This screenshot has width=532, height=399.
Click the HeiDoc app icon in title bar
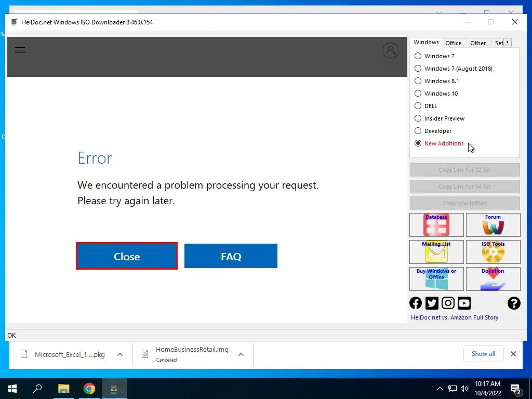[14, 22]
